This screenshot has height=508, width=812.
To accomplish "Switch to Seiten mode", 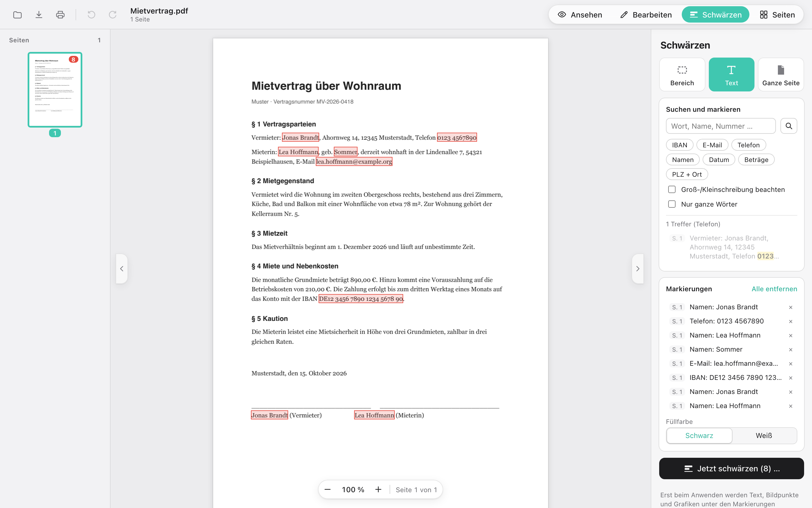I will tap(777, 15).
